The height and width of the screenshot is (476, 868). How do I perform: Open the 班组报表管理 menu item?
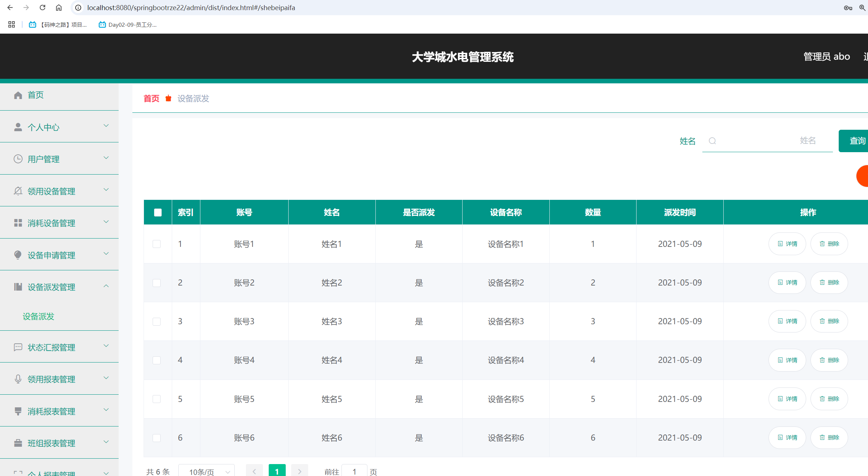(52, 443)
